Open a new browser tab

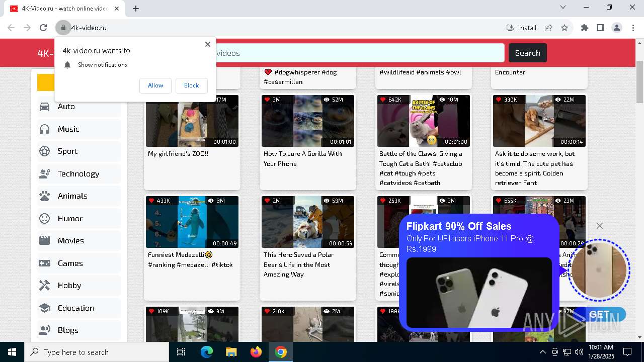coord(136,8)
